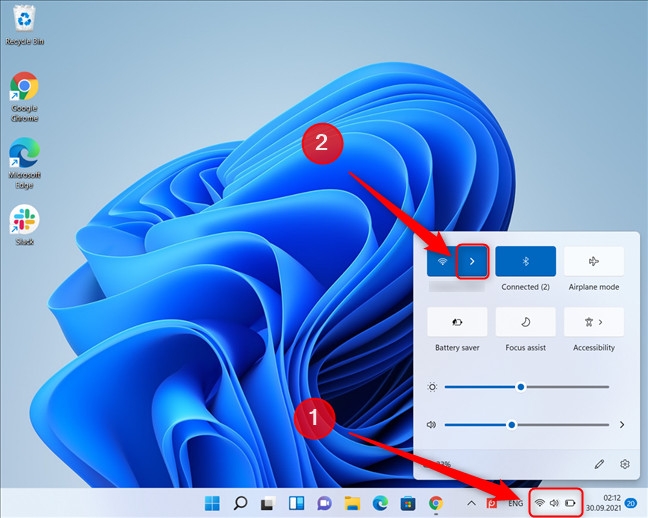Image resolution: width=648 pixels, height=518 pixels.
Task: Toggle Focus assist
Action: coord(526,322)
